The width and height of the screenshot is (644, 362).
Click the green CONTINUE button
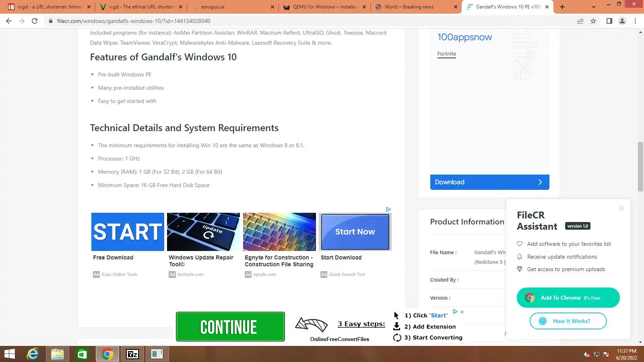230,327
